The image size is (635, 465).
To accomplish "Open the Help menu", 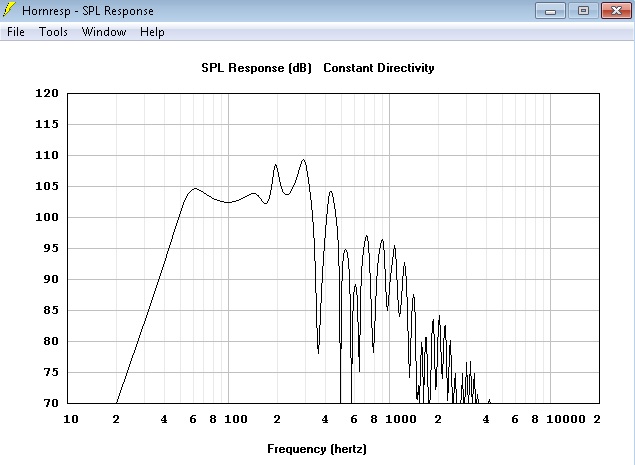I will (152, 32).
